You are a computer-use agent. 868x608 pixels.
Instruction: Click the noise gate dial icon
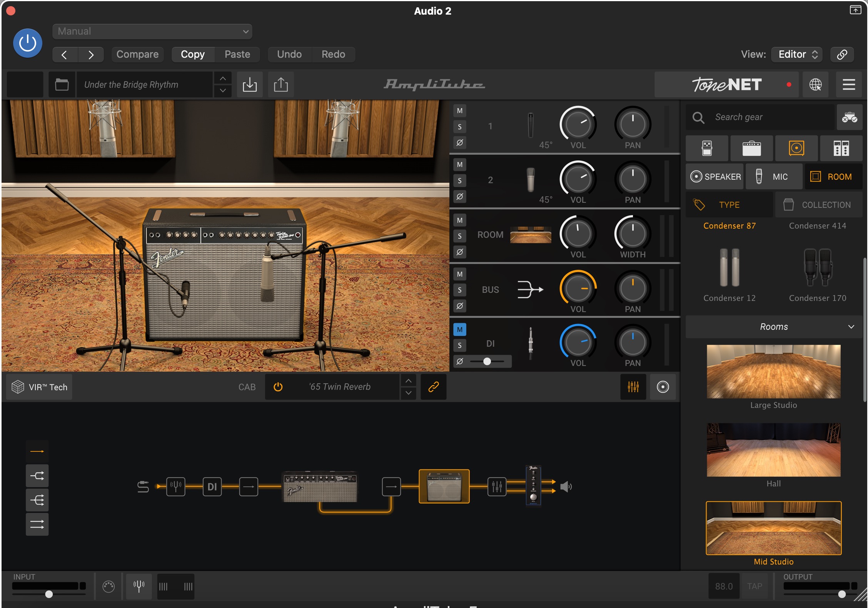[x=108, y=586]
